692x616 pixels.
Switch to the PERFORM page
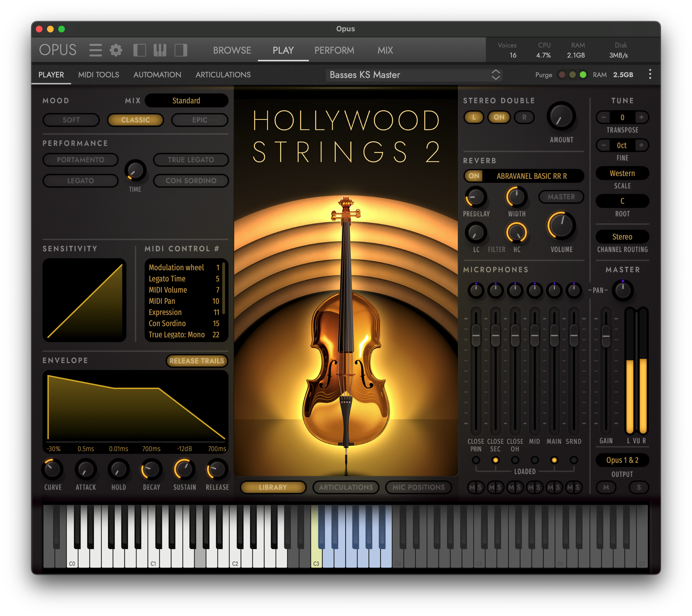(334, 50)
